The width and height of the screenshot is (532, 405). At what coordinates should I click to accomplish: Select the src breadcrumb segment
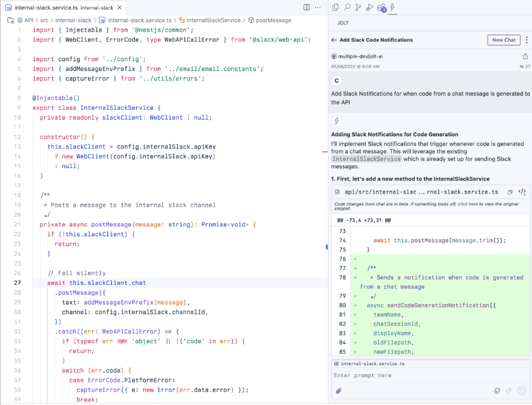44,20
